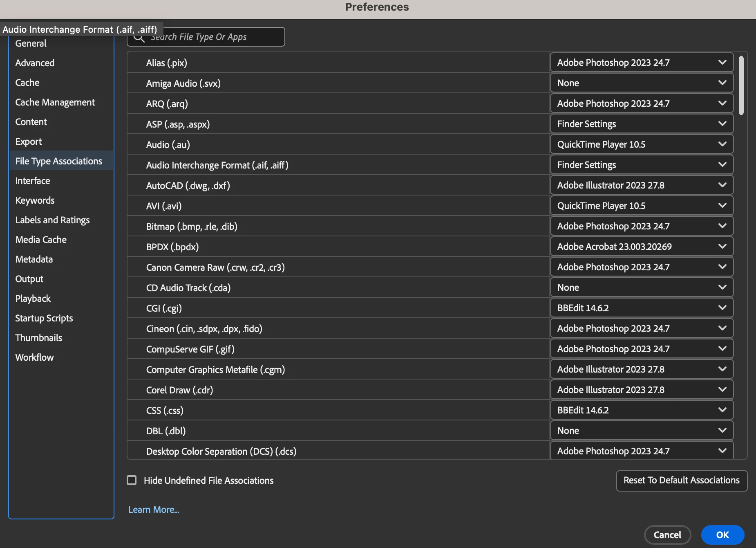756x548 pixels.
Task: Click the 'Alias (.pix)' file type label
Action: tap(167, 63)
